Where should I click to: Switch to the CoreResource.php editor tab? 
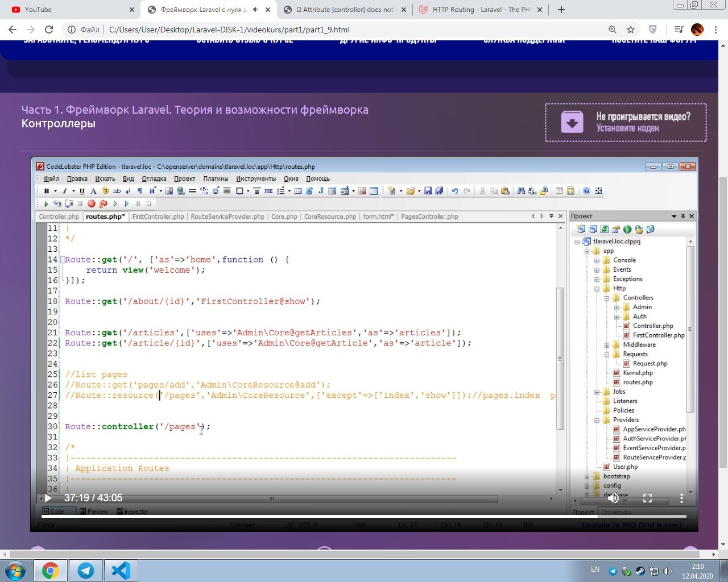click(330, 217)
